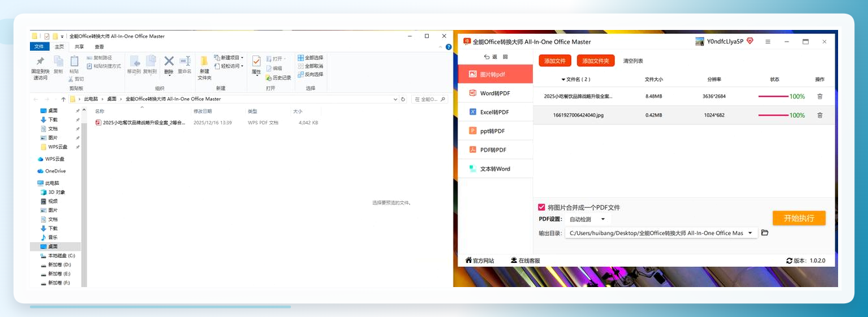Click the 复制 (Copy) icon in the Explorer ribbon

pyautogui.click(x=58, y=61)
